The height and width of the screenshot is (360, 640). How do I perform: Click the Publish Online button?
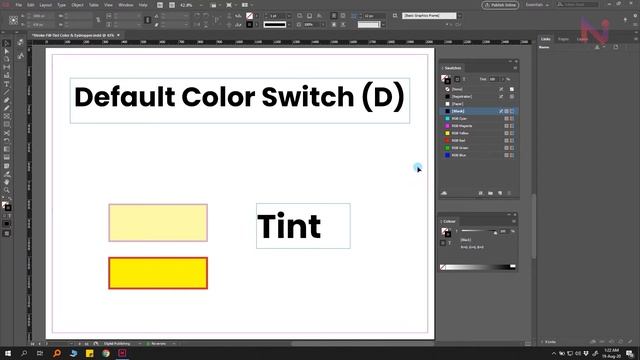500,5
